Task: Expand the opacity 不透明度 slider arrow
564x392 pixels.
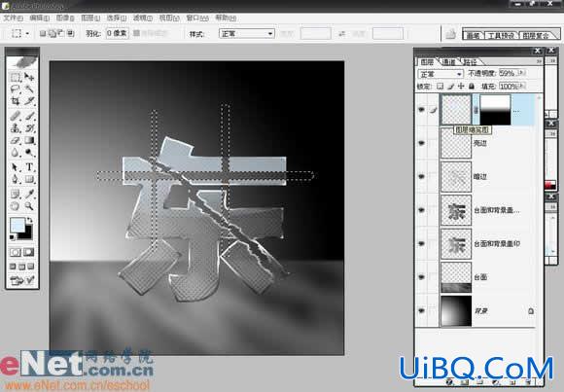Action: tap(521, 73)
